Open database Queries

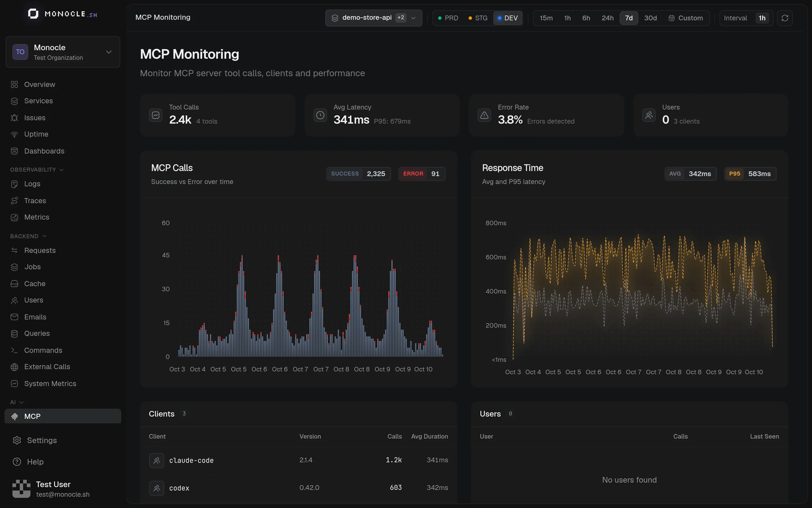(x=37, y=333)
